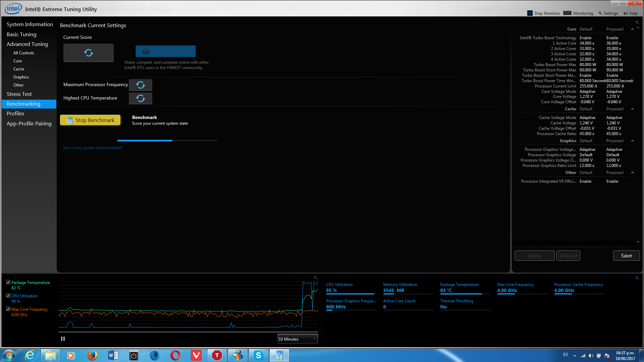Open Skype from taskbar
Viewport: 644px width, 362px height.
pos(259,355)
